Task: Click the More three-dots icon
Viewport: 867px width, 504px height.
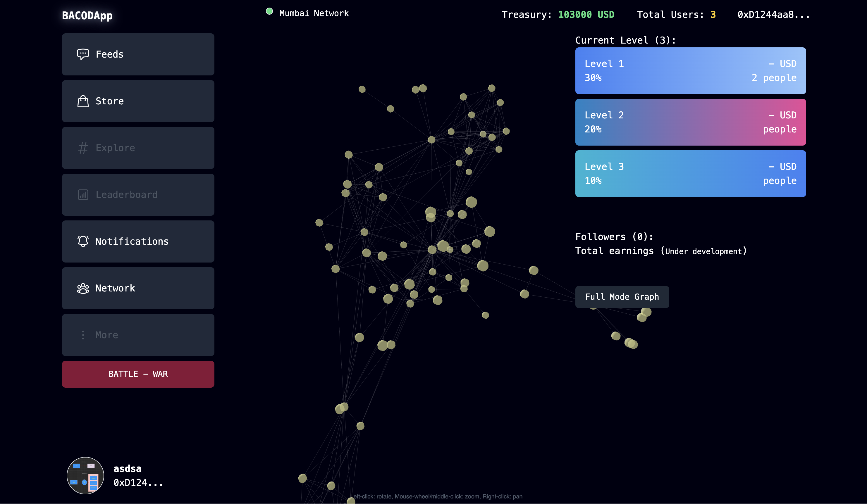Action: (x=83, y=335)
